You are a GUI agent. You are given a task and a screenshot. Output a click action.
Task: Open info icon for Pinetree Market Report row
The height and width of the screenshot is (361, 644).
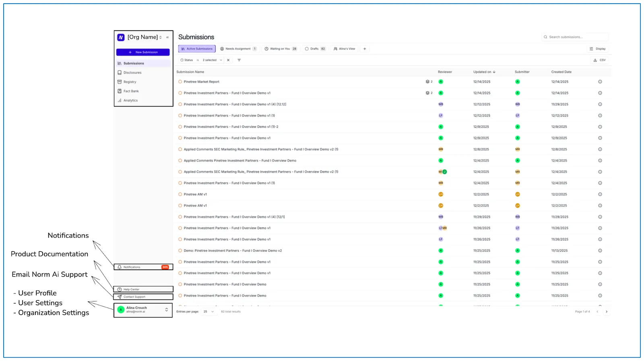pos(600,82)
